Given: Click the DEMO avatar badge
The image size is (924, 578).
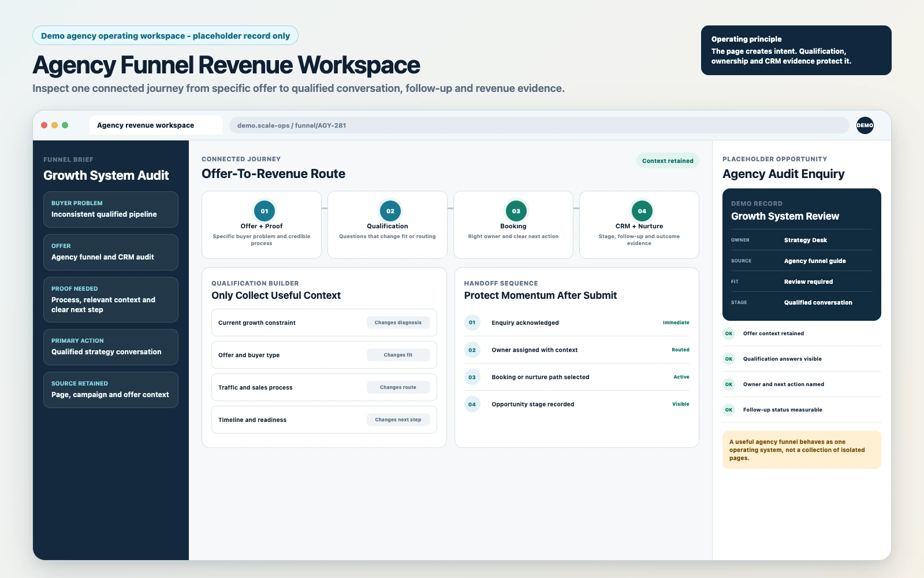Looking at the screenshot, I should point(865,125).
